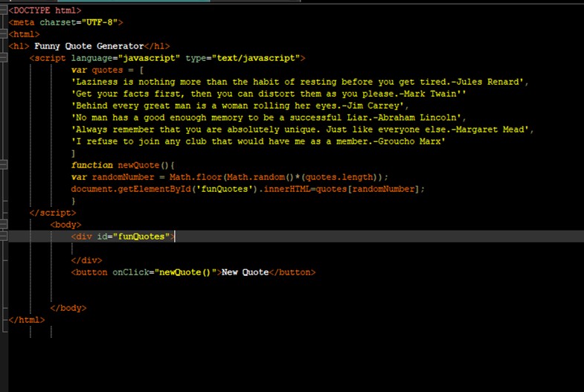Click the Groucho Marx quote line
The height and width of the screenshot is (392, 584).
click(x=258, y=141)
